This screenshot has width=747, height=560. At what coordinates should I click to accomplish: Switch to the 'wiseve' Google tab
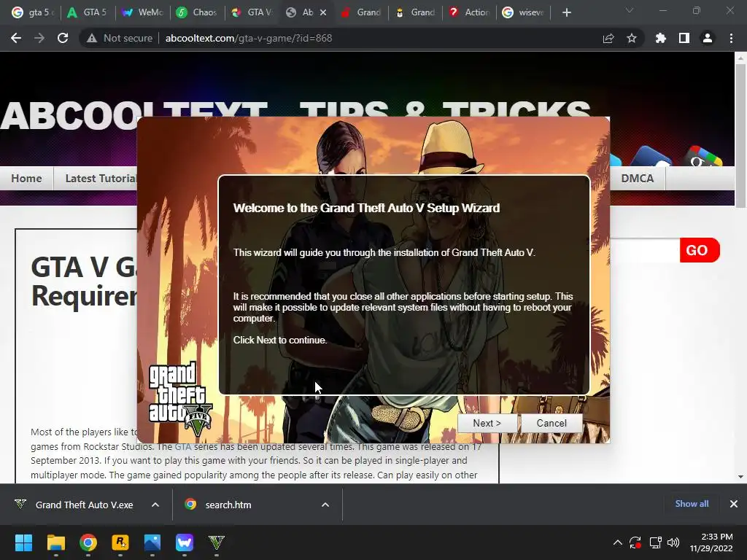click(524, 12)
